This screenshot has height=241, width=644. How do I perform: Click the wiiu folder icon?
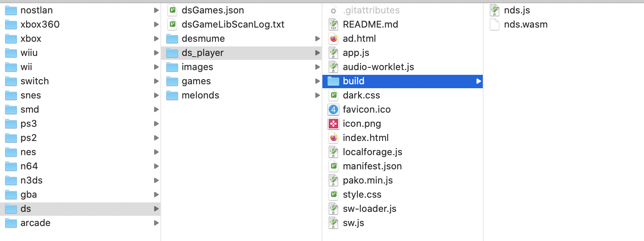pyautogui.click(x=11, y=53)
